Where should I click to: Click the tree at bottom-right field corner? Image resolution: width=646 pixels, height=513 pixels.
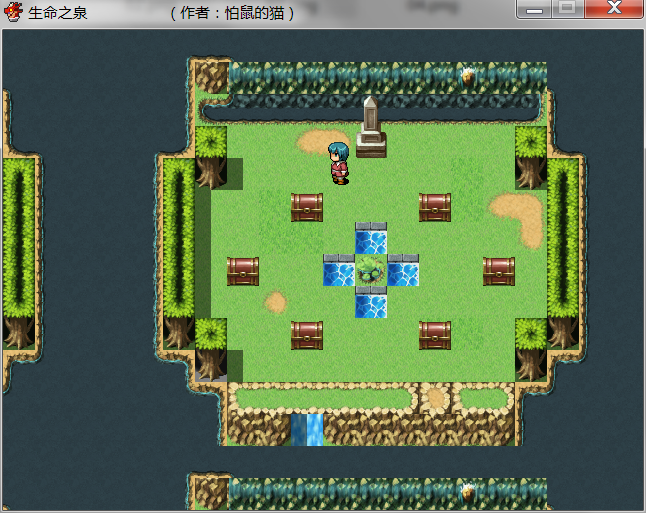coord(531,349)
